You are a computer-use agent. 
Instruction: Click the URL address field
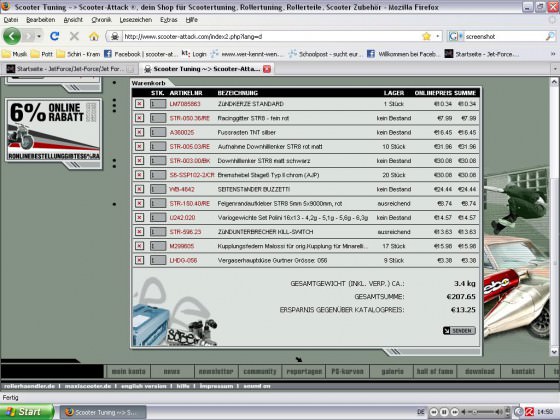pos(271,36)
